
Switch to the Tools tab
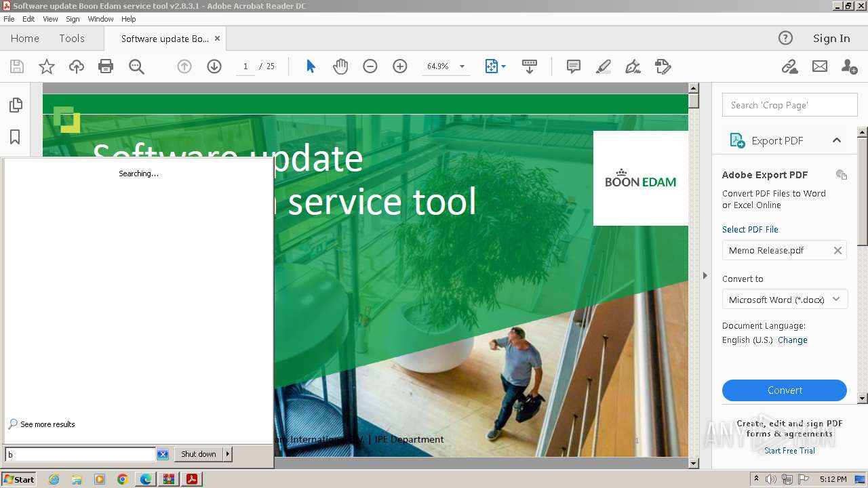tap(72, 39)
